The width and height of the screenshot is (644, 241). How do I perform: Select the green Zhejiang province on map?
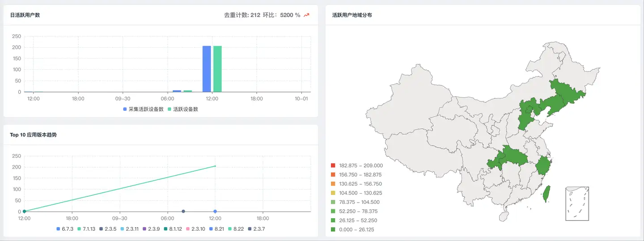coord(542,165)
